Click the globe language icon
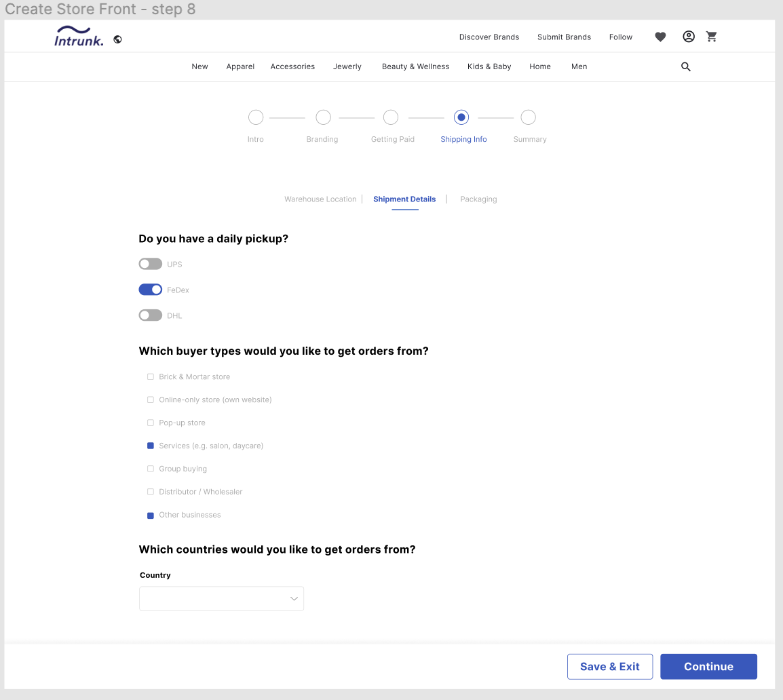The height and width of the screenshot is (700, 783). click(x=117, y=39)
